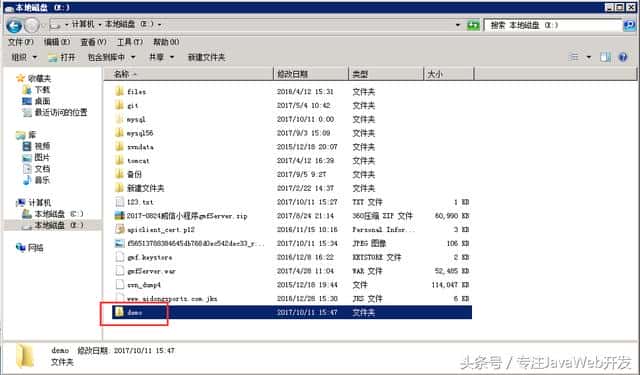This screenshot has width=640, height=375.
Task: Open the 文件(F) menu
Action: (x=21, y=42)
